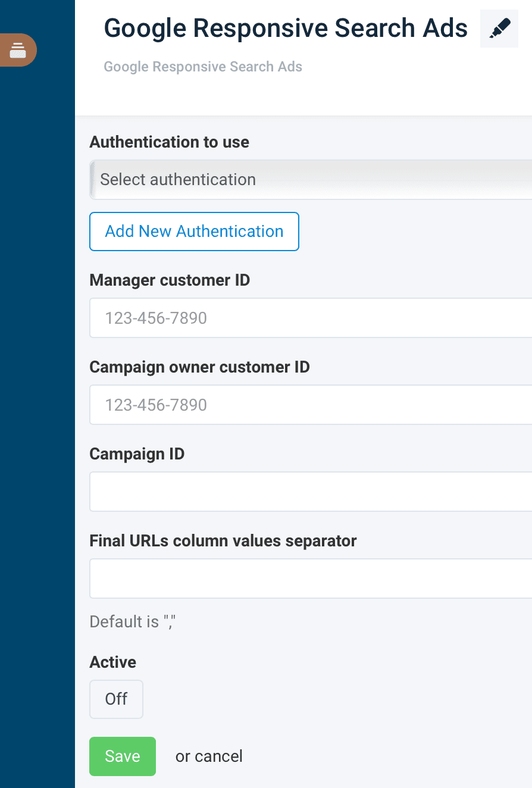Click the Default separator hint text
The height and width of the screenshot is (788, 532).
133,622
